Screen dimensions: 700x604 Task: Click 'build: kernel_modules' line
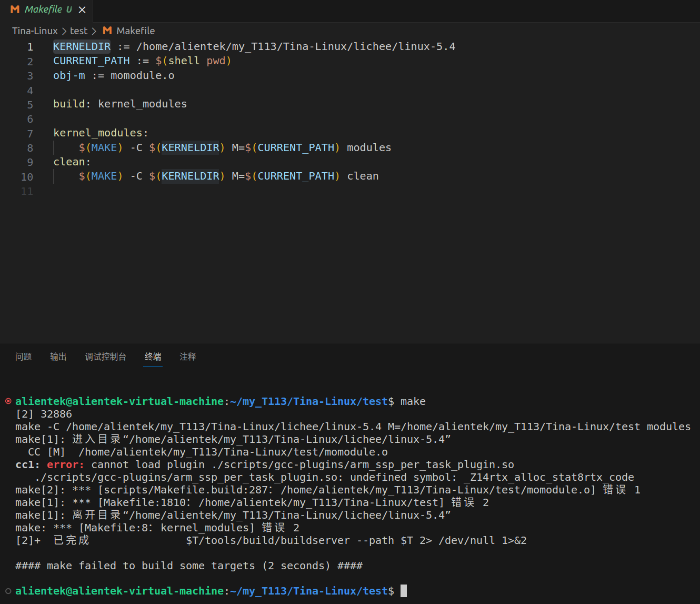(x=120, y=104)
